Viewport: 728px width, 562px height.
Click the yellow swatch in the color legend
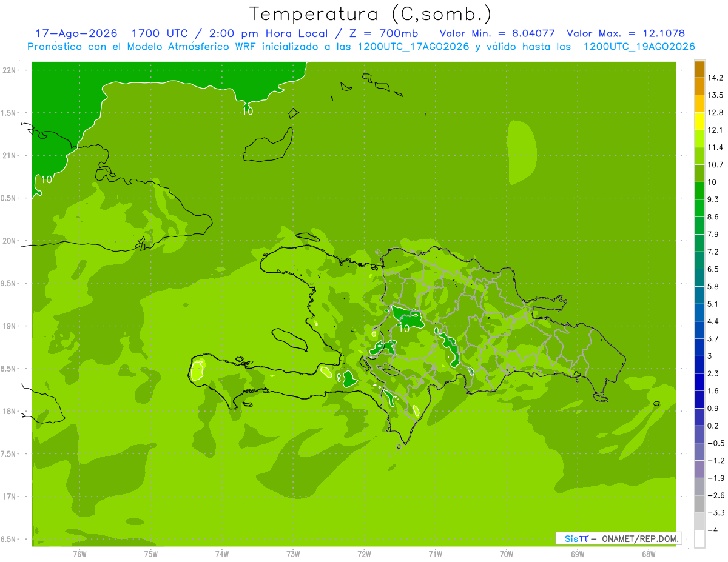tap(699, 121)
